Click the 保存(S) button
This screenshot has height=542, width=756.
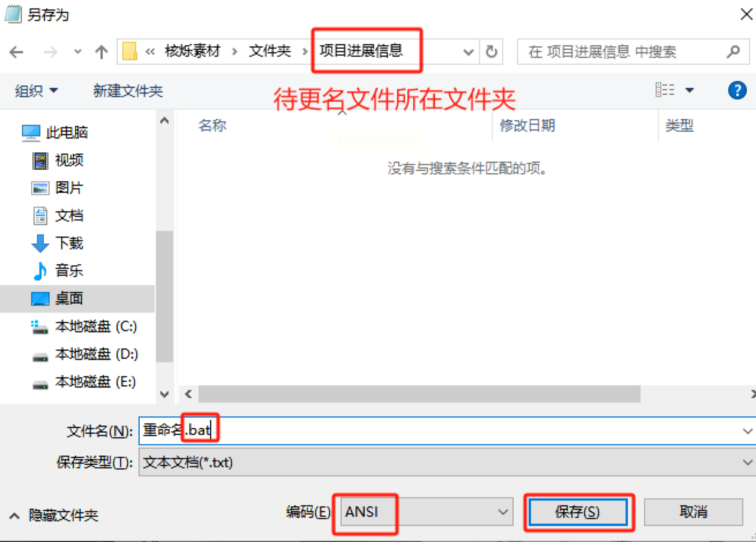[578, 511]
